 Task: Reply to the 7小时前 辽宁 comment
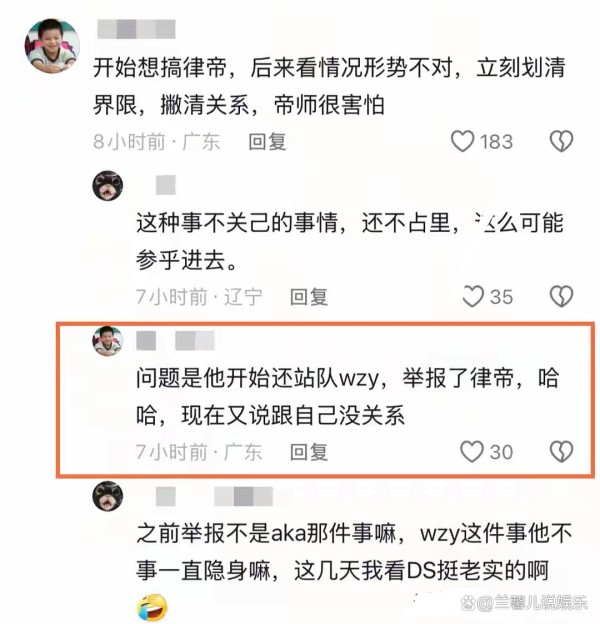tap(309, 297)
